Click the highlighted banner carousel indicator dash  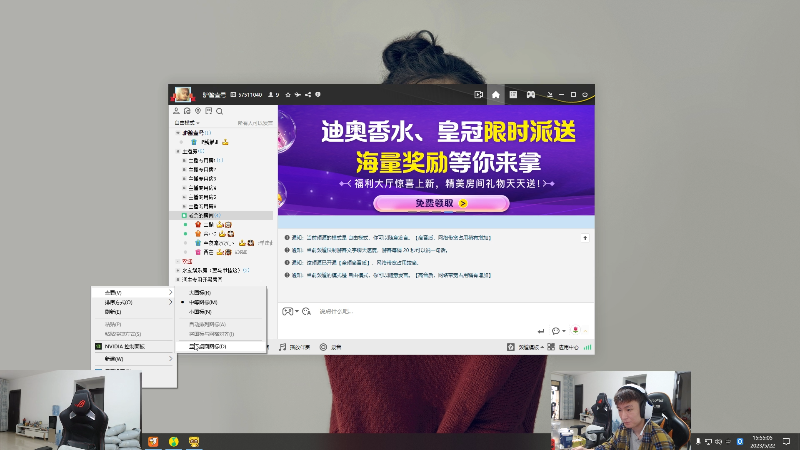(448, 212)
